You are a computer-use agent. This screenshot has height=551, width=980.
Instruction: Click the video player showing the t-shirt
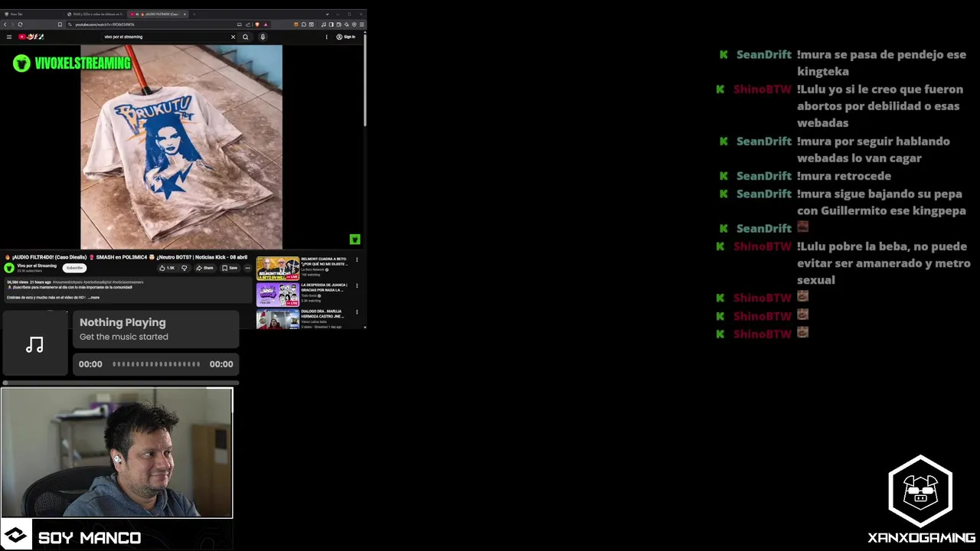(181, 146)
